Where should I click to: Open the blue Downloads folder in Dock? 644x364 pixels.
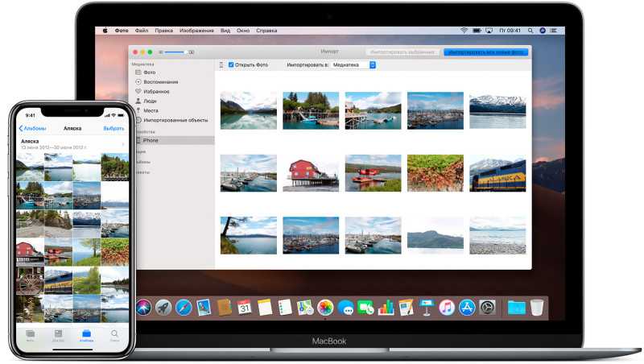[516, 308]
